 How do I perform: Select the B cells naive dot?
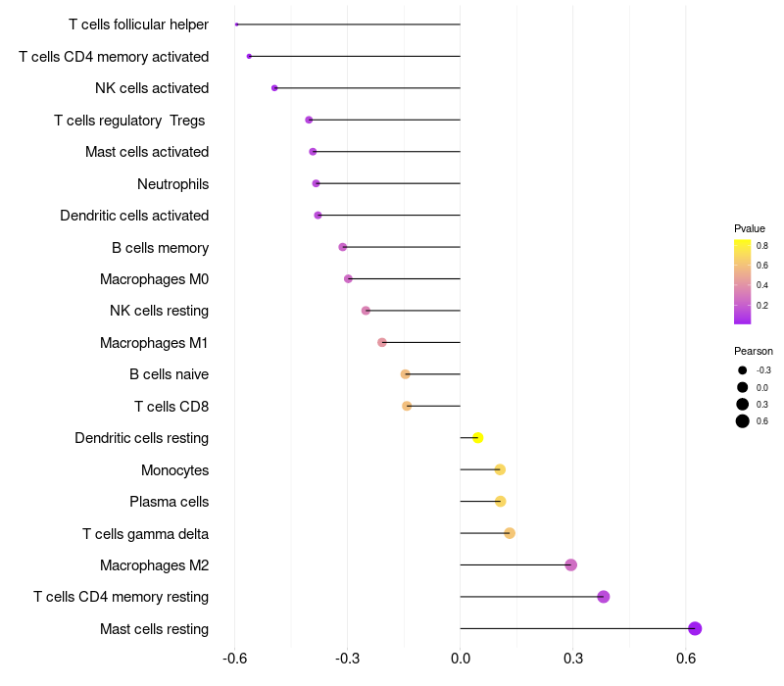pyautogui.click(x=405, y=374)
